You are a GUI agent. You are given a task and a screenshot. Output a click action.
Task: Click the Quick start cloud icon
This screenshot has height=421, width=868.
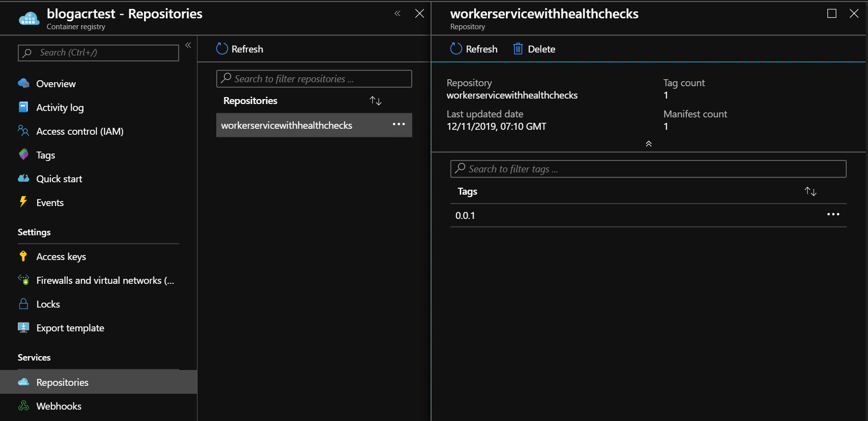click(x=23, y=178)
